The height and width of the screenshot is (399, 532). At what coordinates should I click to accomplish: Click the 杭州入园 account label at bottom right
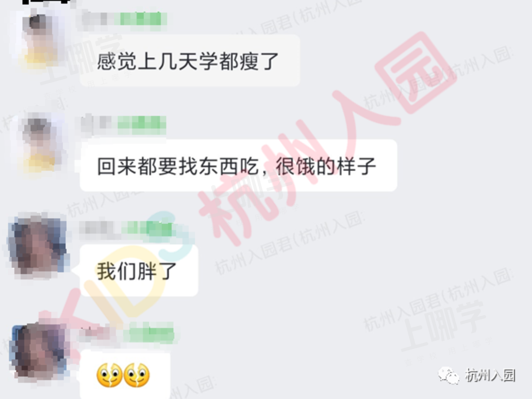490,376
